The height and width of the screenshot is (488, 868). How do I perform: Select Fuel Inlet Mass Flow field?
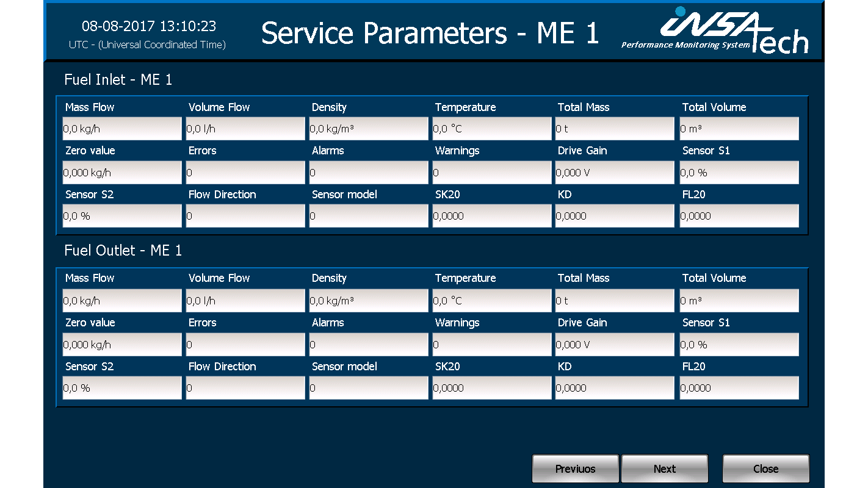[x=122, y=129]
